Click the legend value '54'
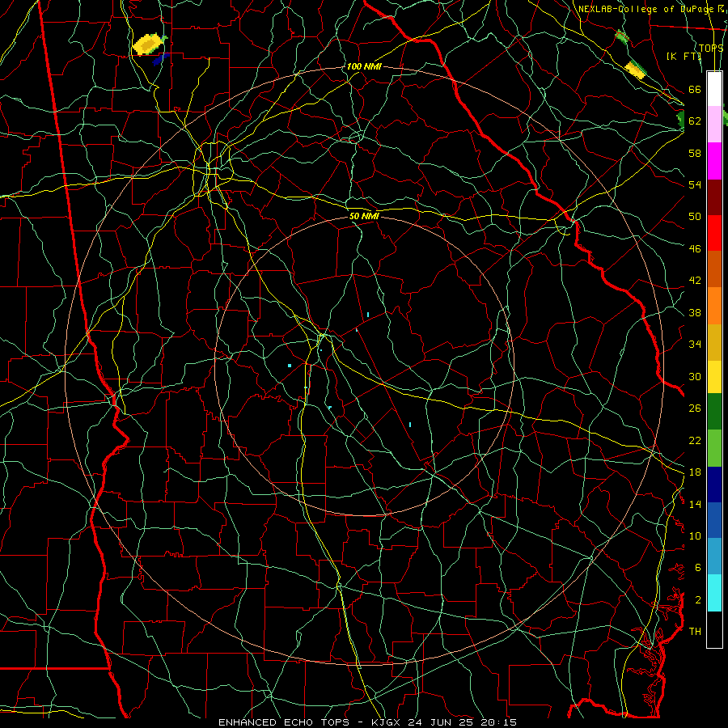The image size is (728, 728). [x=695, y=184]
